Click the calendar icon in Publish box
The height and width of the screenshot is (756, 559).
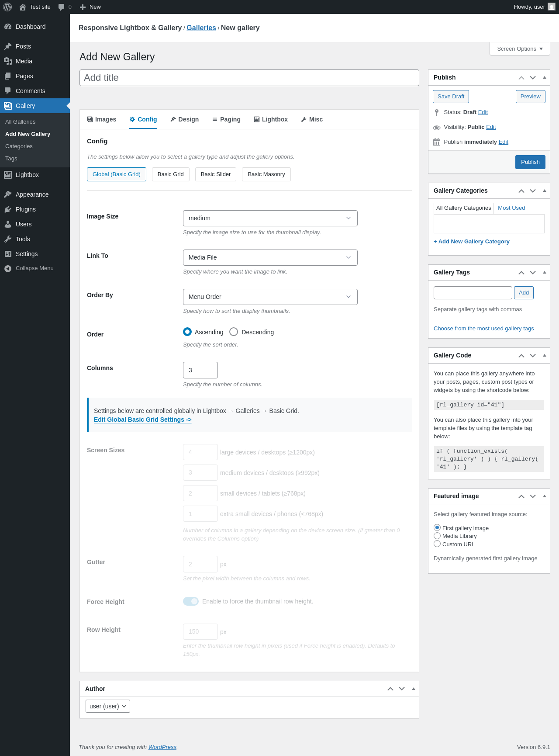coord(437,142)
